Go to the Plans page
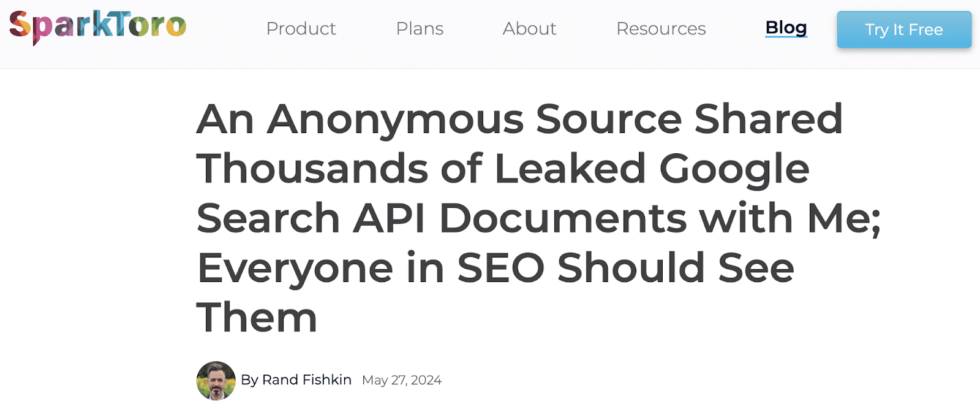Viewport: 980px width, 420px height. click(x=420, y=29)
